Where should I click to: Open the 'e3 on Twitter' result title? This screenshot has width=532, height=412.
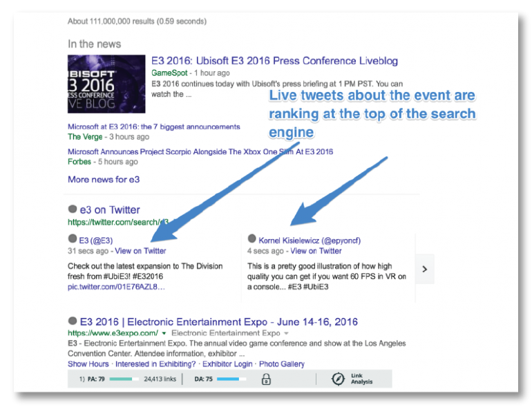(x=110, y=209)
